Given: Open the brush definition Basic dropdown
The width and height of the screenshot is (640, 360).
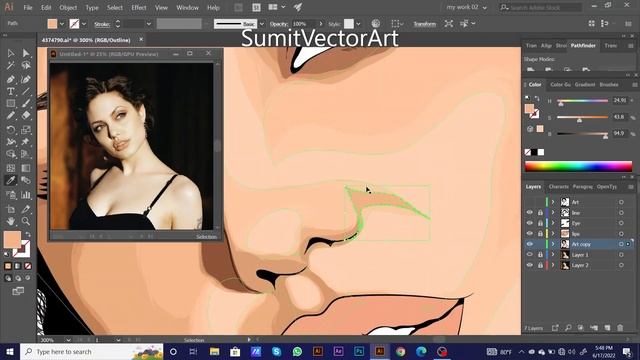Looking at the screenshot, I should 262,24.
